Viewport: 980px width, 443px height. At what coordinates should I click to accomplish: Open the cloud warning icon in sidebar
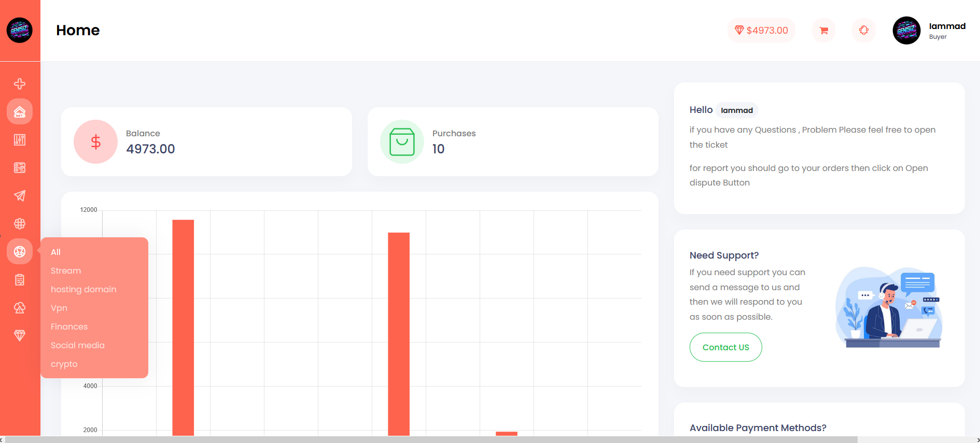coord(20,308)
